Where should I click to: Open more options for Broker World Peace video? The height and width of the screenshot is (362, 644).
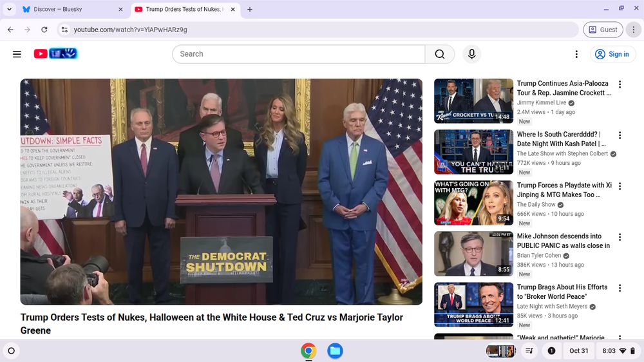click(x=620, y=288)
